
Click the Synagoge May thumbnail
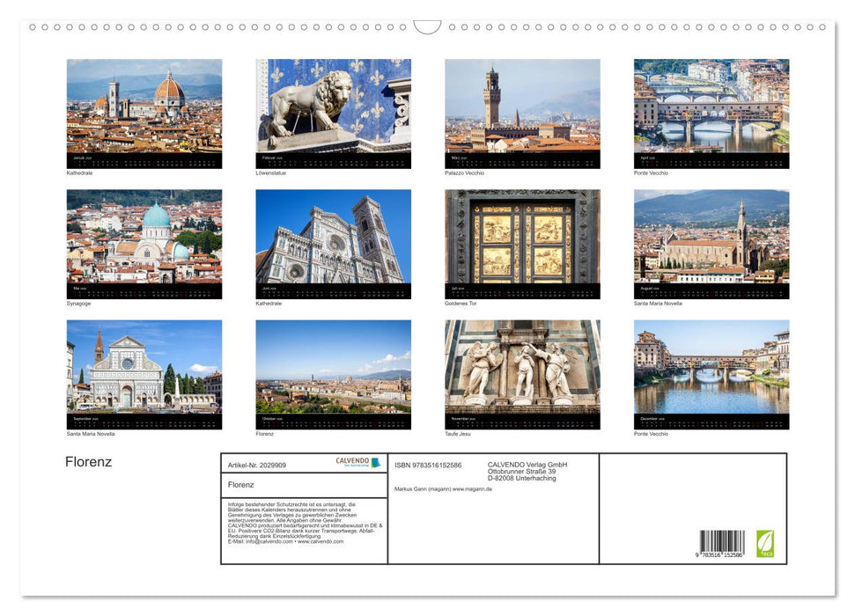pyautogui.click(x=144, y=243)
